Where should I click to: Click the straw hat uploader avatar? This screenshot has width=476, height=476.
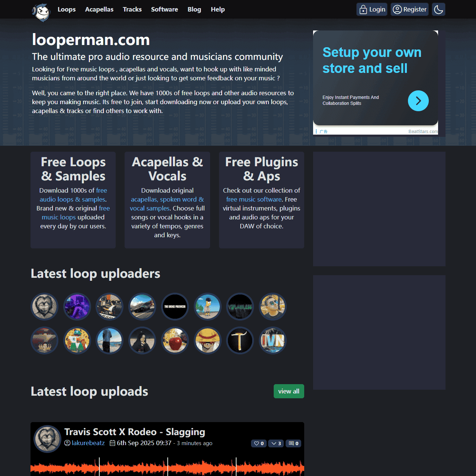click(x=208, y=340)
